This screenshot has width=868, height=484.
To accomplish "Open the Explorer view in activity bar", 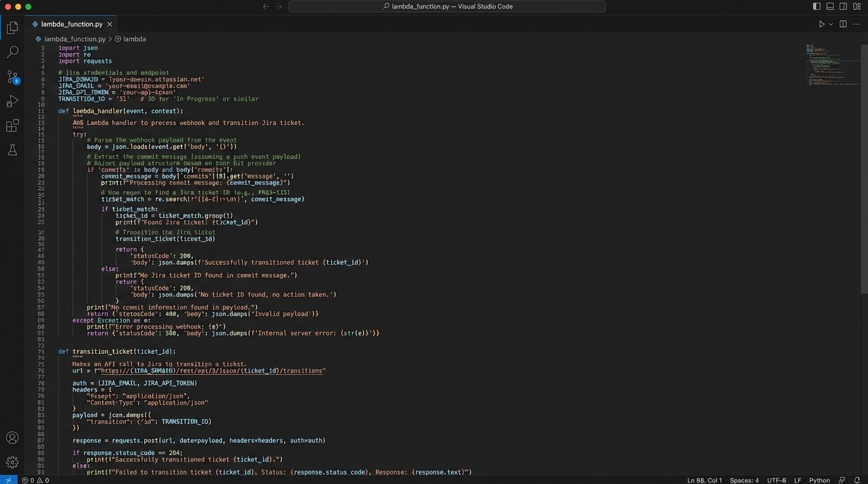I will point(12,27).
